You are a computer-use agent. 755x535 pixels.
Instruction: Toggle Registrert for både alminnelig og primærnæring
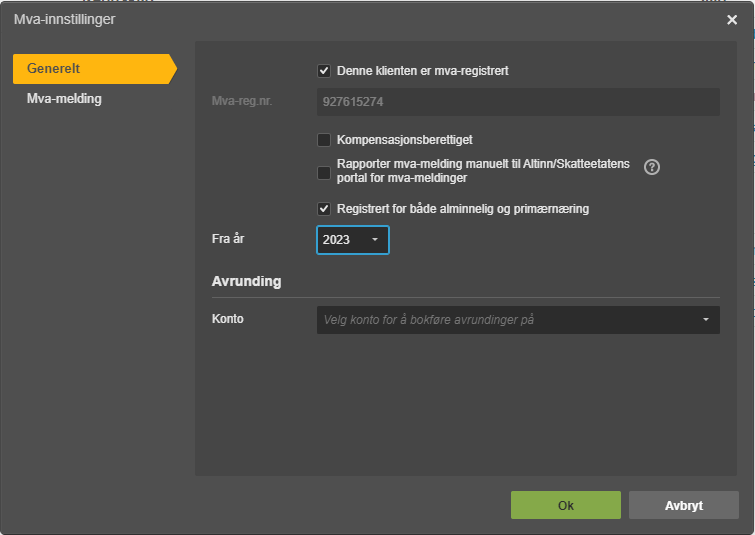coord(324,209)
